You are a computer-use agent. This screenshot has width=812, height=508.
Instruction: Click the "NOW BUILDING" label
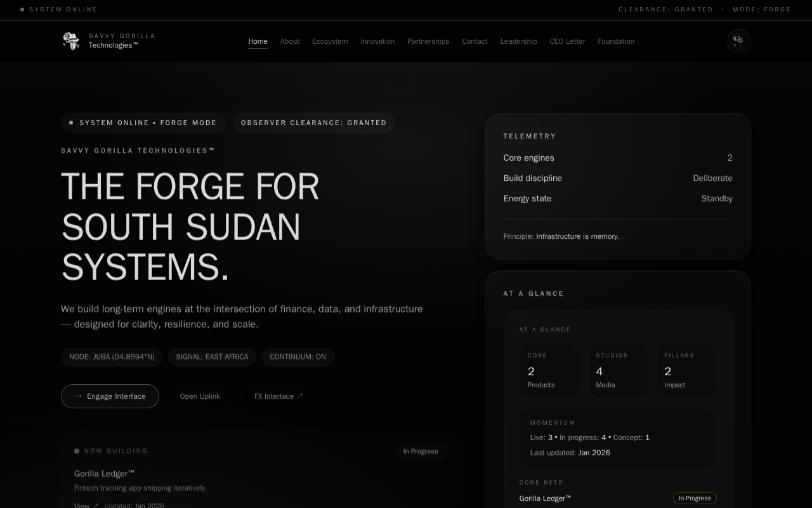(116, 451)
